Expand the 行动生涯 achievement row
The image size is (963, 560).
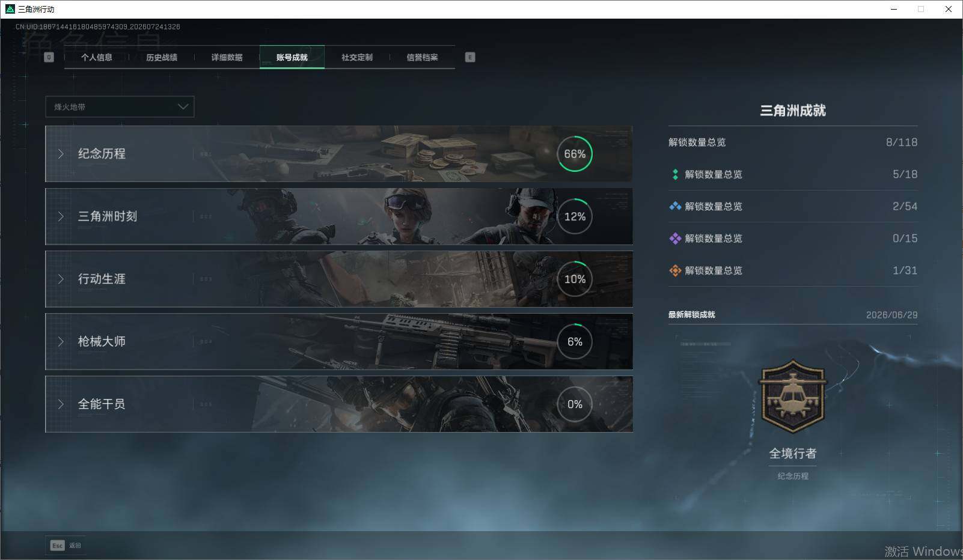click(339, 279)
